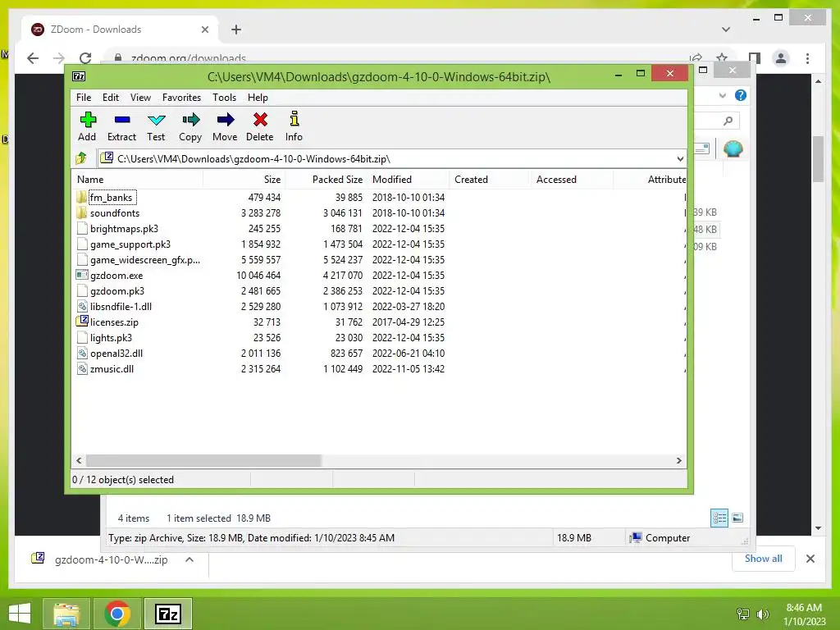The width and height of the screenshot is (840, 630).
Task: Click the zmusic.dll file icon
Action: point(81,368)
